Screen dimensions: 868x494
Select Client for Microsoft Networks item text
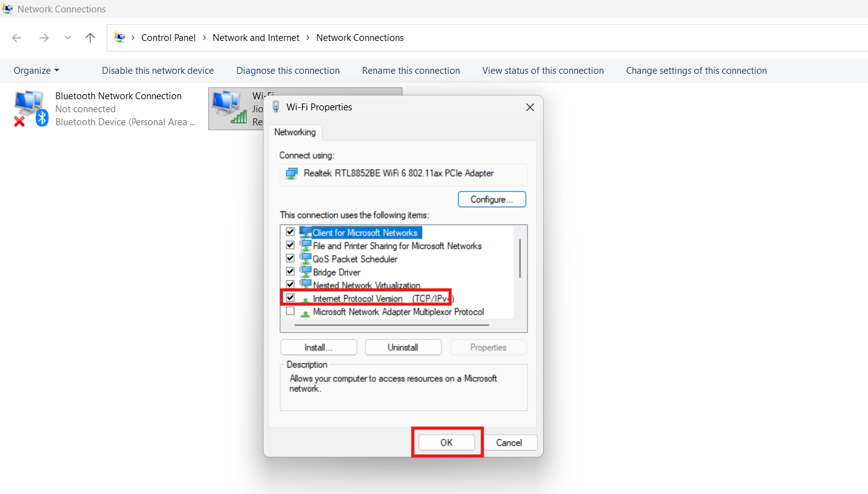[x=365, y=233]
